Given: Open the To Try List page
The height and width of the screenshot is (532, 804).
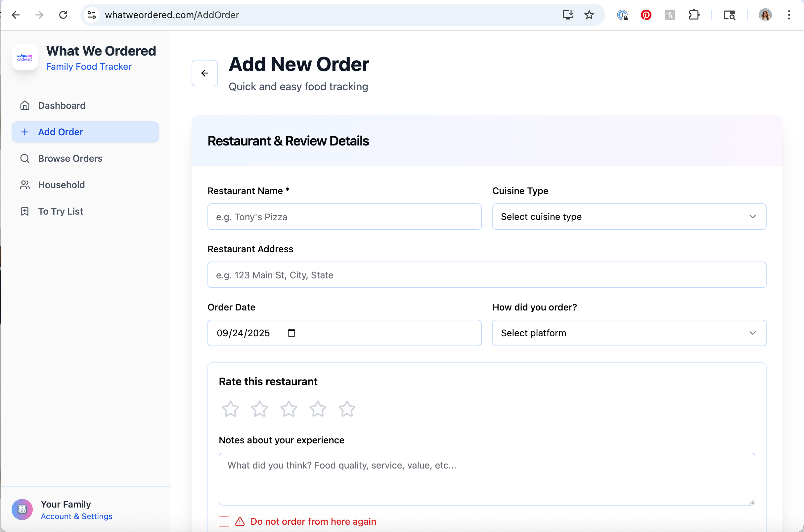Looking at the screenshot, I should point(61,211).
